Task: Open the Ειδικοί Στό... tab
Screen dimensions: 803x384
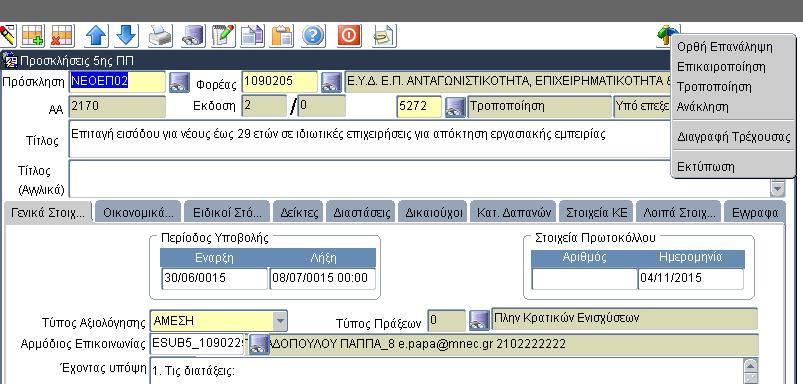Action: [x=227, y=212]
